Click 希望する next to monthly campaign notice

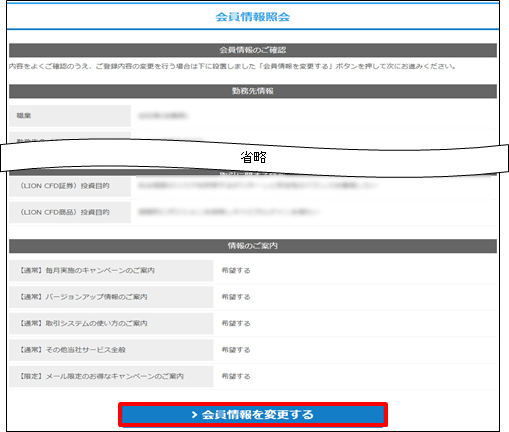pos(236,271)
